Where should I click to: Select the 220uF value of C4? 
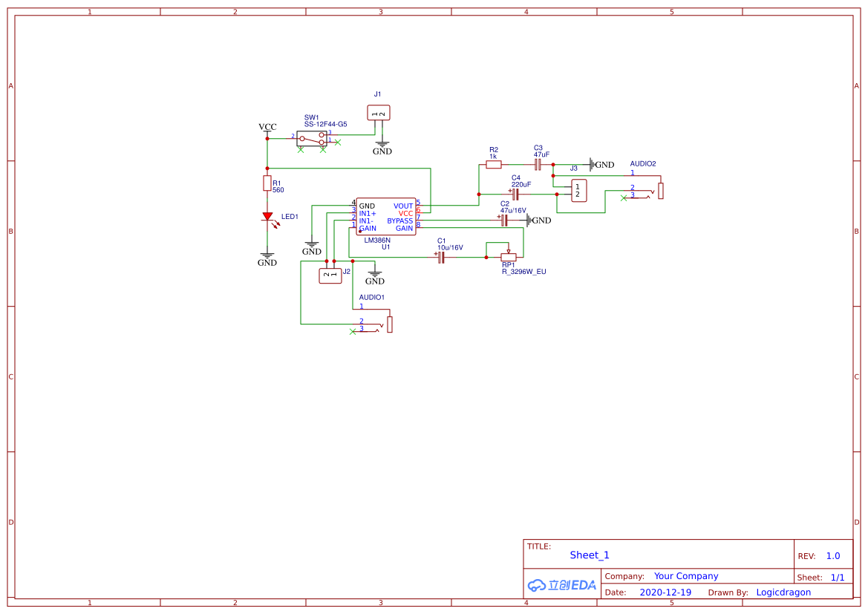point(521,184)
